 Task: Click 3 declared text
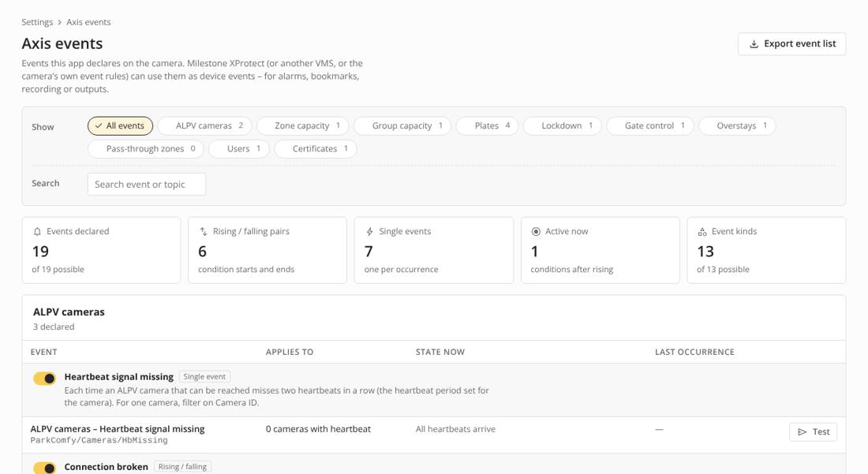(x=54, y=327)
